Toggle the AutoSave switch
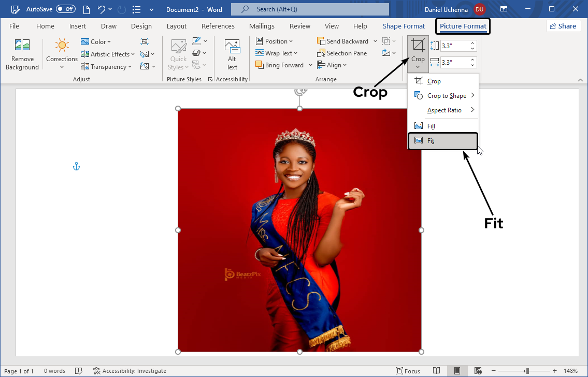588x377 pixels. (x=65, y=9)
